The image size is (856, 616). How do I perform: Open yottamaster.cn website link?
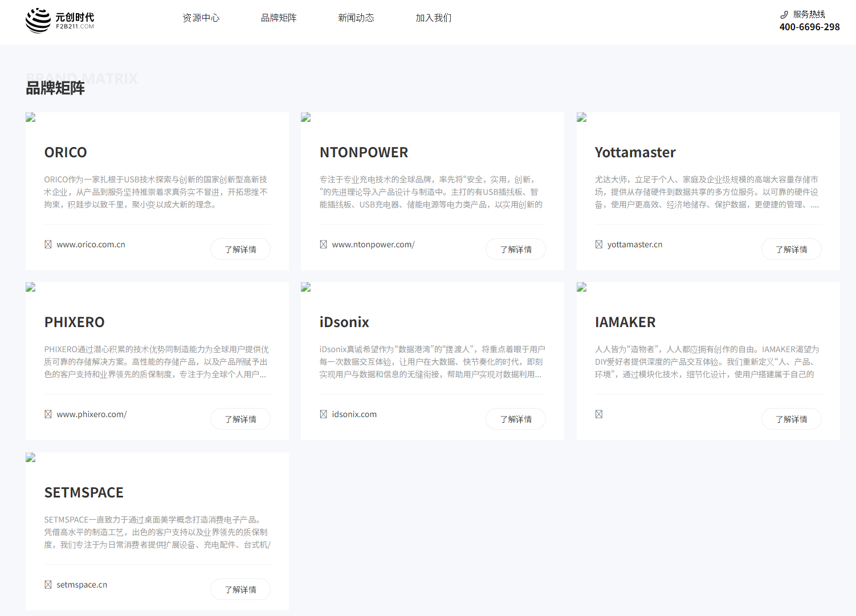click(x=635, y=244)
